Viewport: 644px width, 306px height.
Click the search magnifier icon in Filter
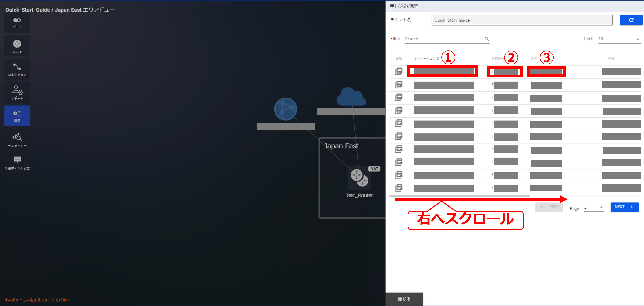click(x=486, y=39)
